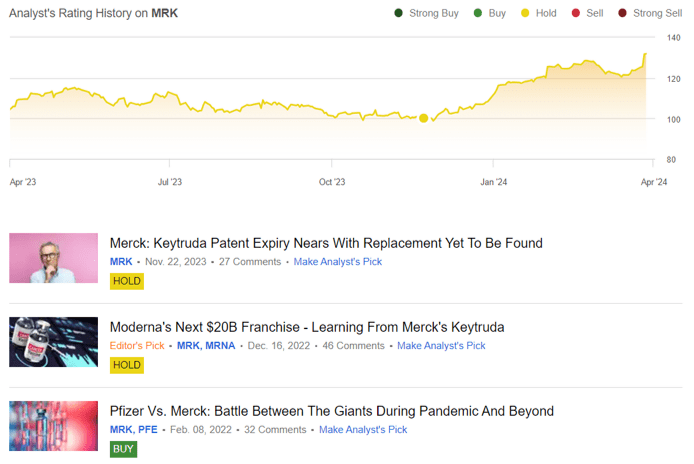Click the Buy legend green dot
The height and width of the screenshot is (464, 694).
tap(478, 13)
